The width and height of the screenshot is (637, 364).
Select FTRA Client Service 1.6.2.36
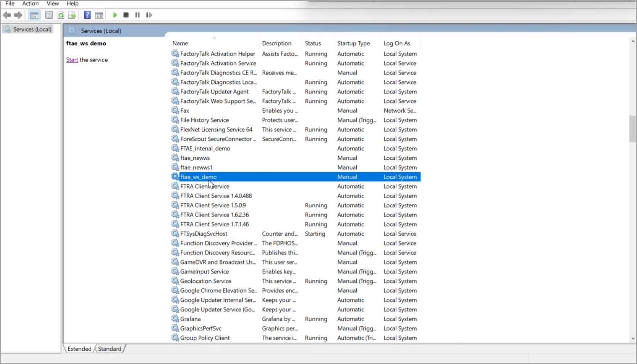295,215
